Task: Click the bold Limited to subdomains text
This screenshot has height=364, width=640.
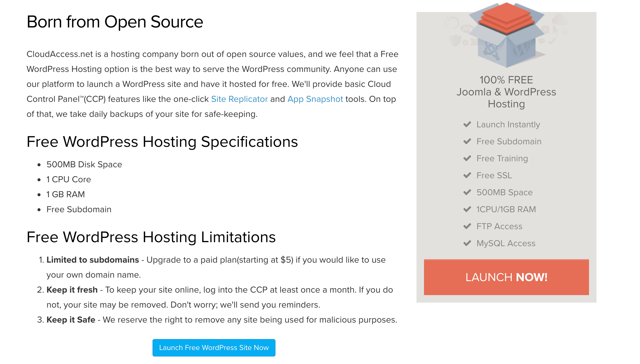Action: pyautogui.click(x=92, y=260)
